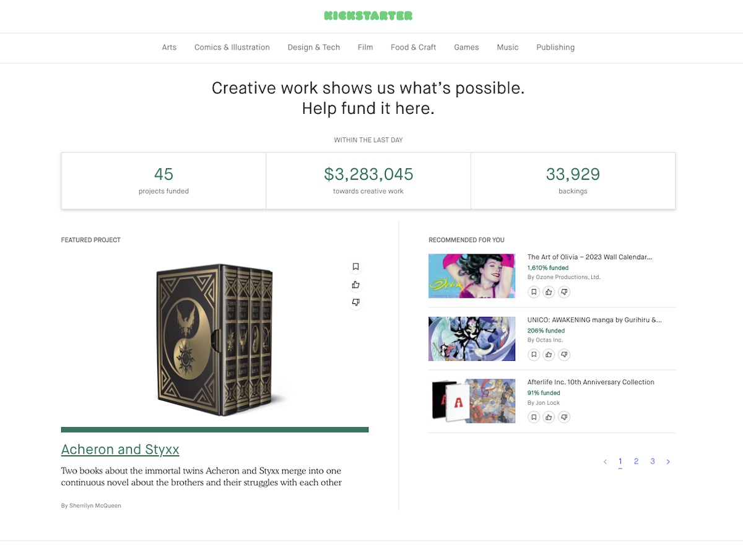Open the Comics & Illustration category

click(x=232, y=47)
